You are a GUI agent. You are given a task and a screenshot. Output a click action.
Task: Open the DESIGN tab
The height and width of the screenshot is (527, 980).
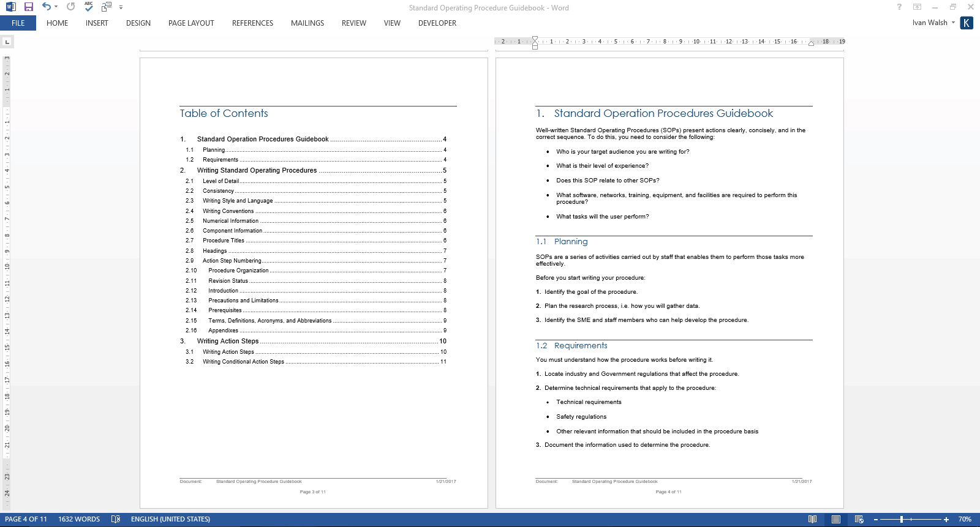point(138,23)
